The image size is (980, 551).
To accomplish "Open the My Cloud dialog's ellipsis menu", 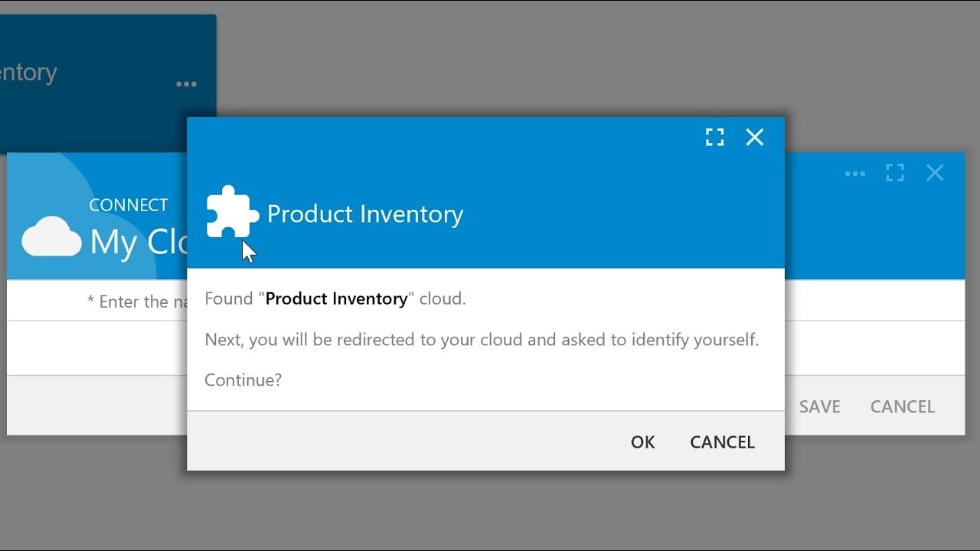I will click(854, 174).
